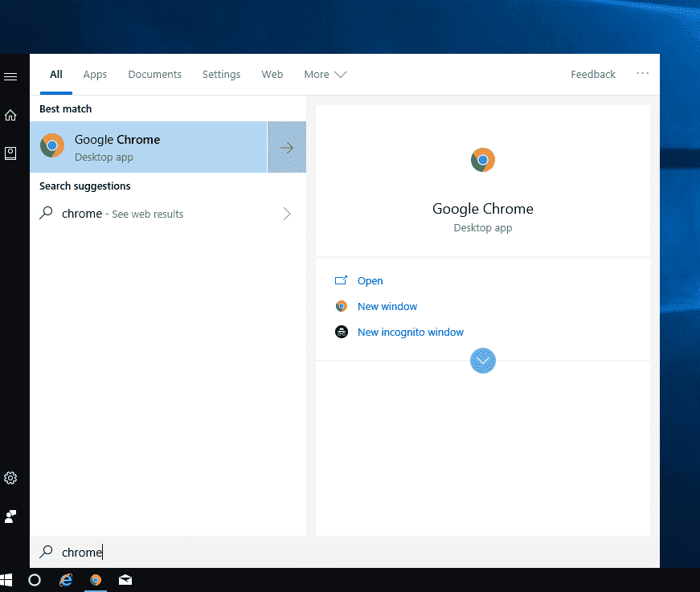Switch to the Settings search filter
700x592 pixels.
221,74
